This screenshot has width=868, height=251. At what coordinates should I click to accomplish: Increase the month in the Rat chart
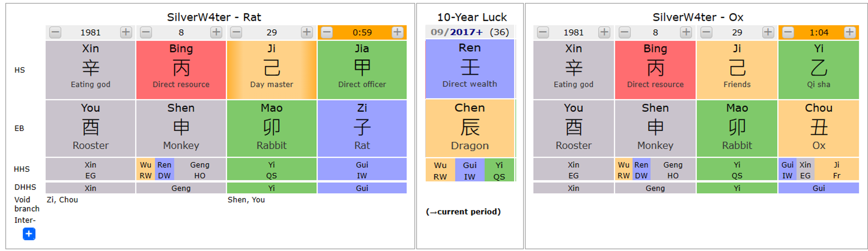[x=216, y=32]
